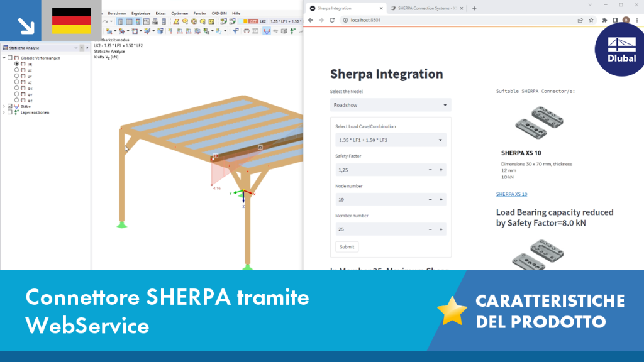This screenshot has height=362, width=644.
Task: Open a new browser tab
Action: tap(474, 8)
